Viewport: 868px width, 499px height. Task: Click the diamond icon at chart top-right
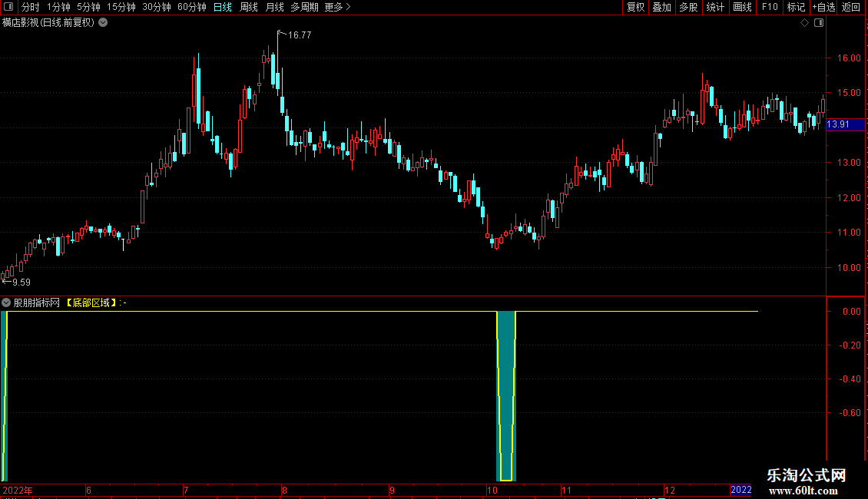(805, 23)
